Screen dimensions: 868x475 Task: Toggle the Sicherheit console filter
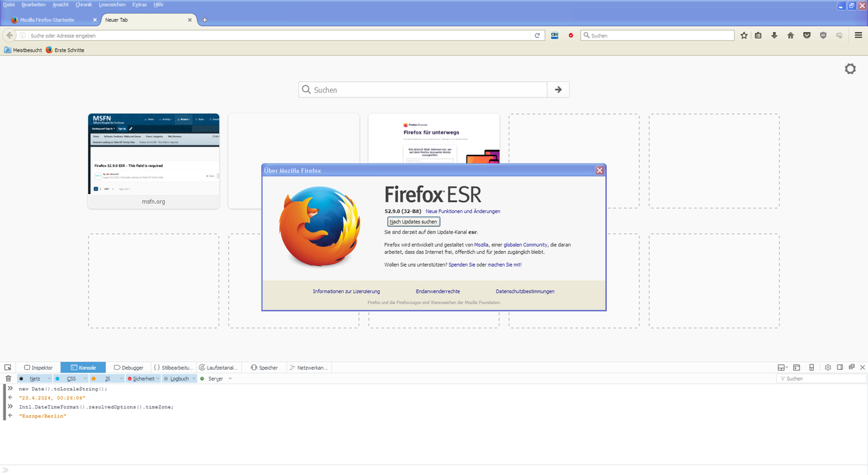coord(142,379)
